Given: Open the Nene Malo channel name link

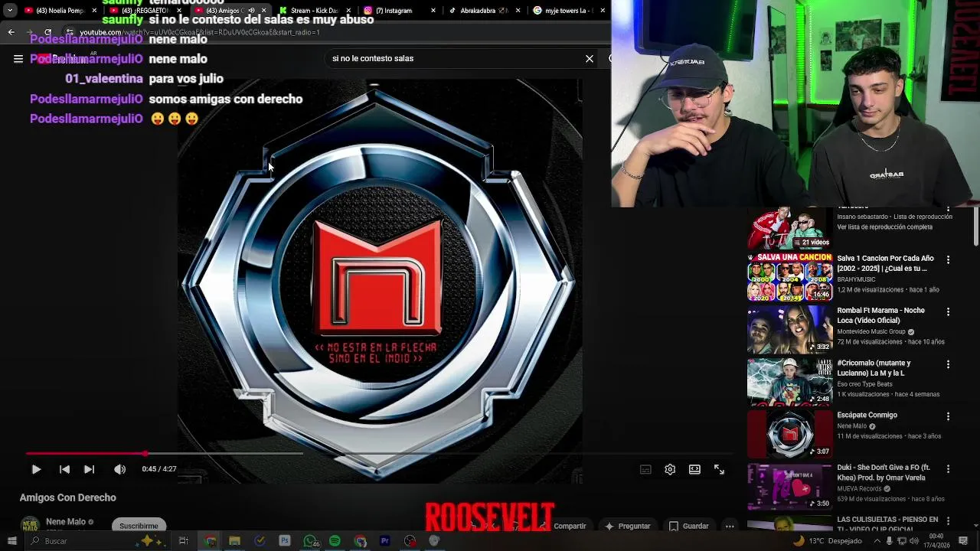Looking at the screenshot, I should 66,522.
